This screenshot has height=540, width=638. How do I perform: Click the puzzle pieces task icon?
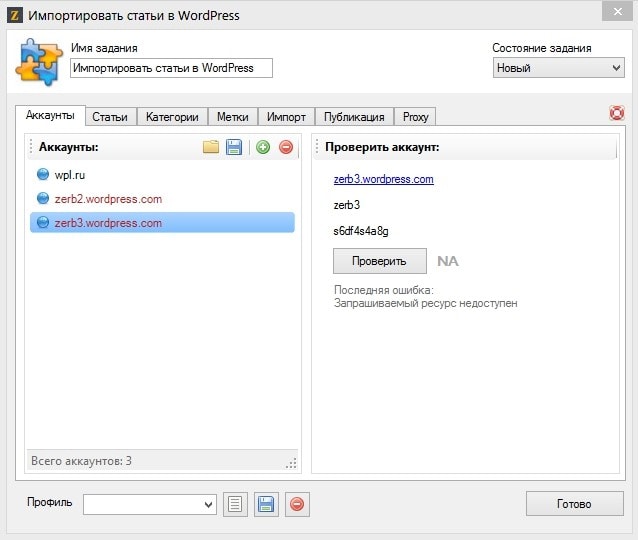pos(39,61)
